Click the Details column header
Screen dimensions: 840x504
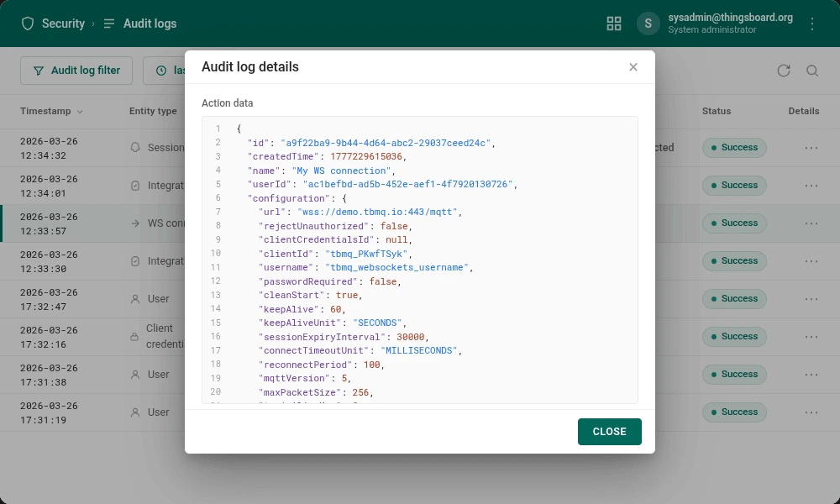pyautogui.click(x=804, y=111)
